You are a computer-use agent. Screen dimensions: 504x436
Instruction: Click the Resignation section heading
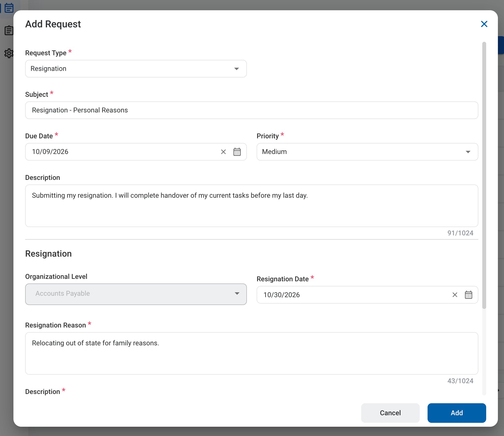click(x=48, y=254)
